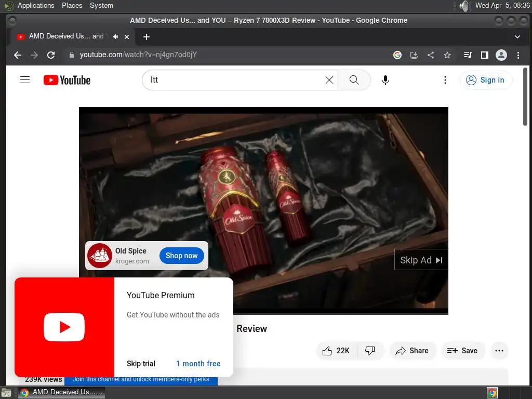532x399 pixels.
Task: Close the AMD Deceived Us tab
Action: coord(127,37)
